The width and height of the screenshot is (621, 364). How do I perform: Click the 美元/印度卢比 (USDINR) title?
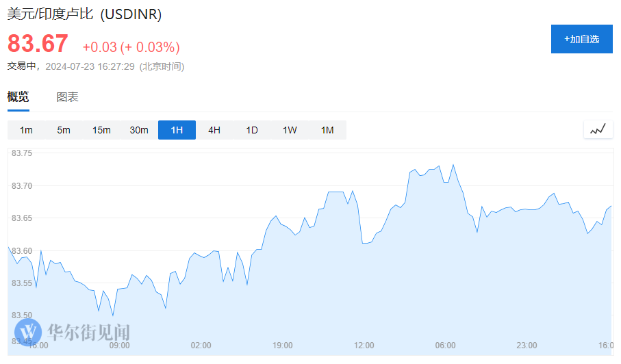84,14
